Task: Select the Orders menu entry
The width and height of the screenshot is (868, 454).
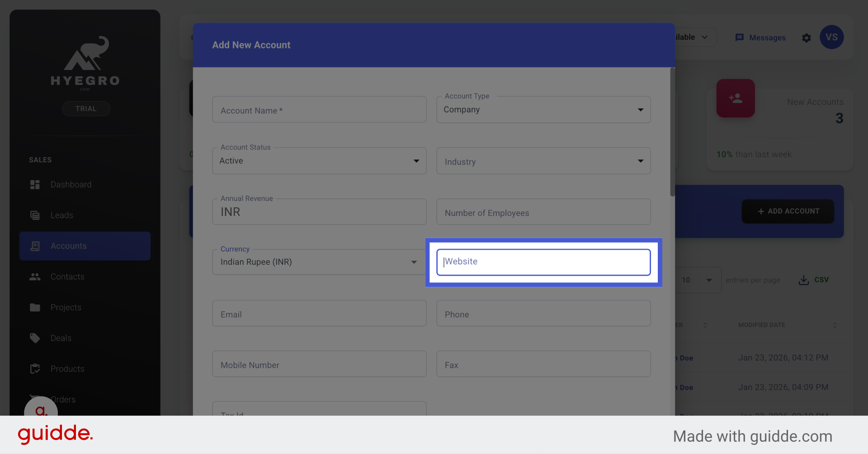Action: (63, 399)
